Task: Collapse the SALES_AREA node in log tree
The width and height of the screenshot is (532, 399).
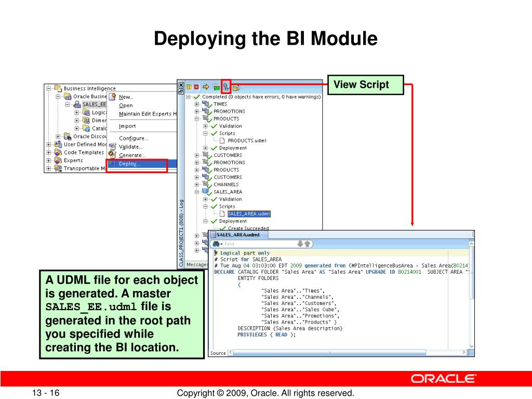Action: (197, 192)
